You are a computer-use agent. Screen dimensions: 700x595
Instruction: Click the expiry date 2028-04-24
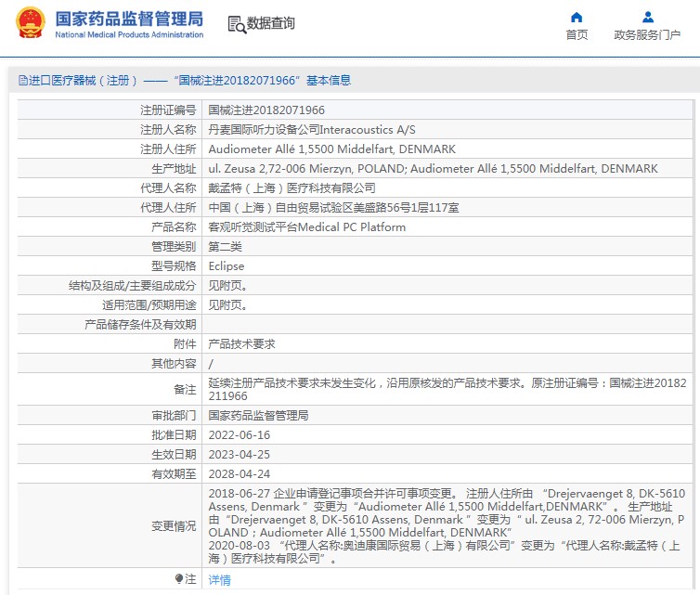[239, 474]
